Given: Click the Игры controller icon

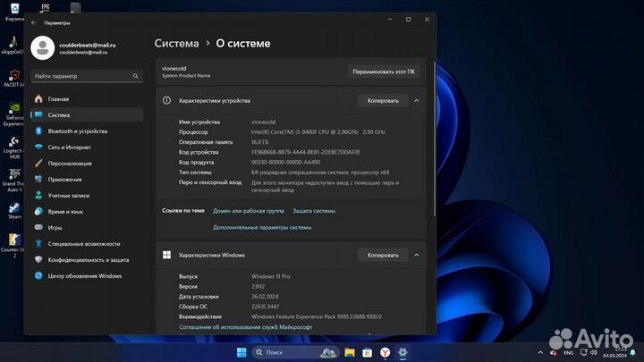Looking at the screenshot, I should point(38,227).
